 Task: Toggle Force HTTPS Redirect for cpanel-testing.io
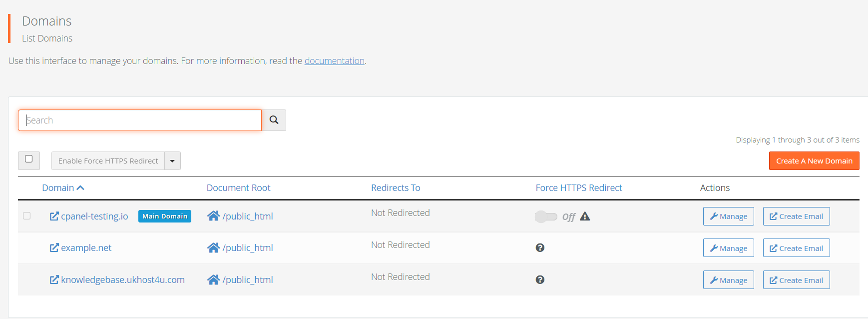(546, 216)
